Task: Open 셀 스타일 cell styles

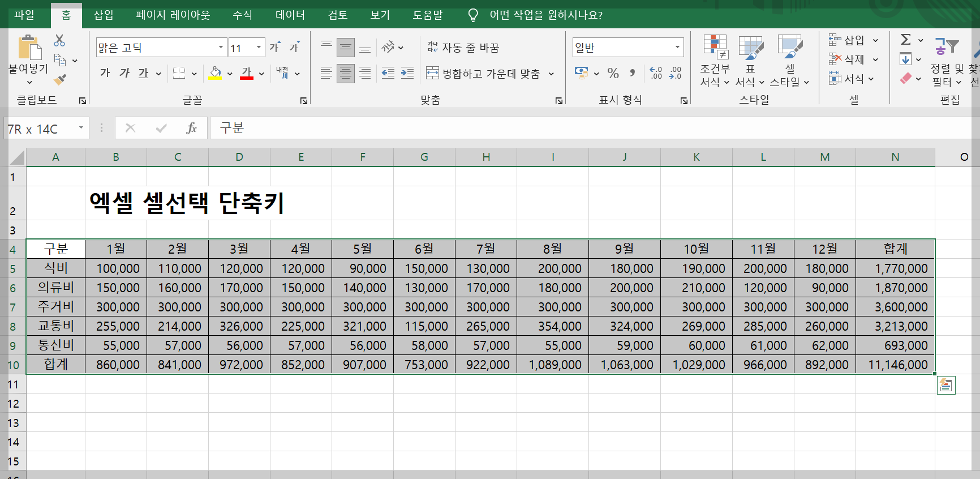Action: tap(790, 61)
